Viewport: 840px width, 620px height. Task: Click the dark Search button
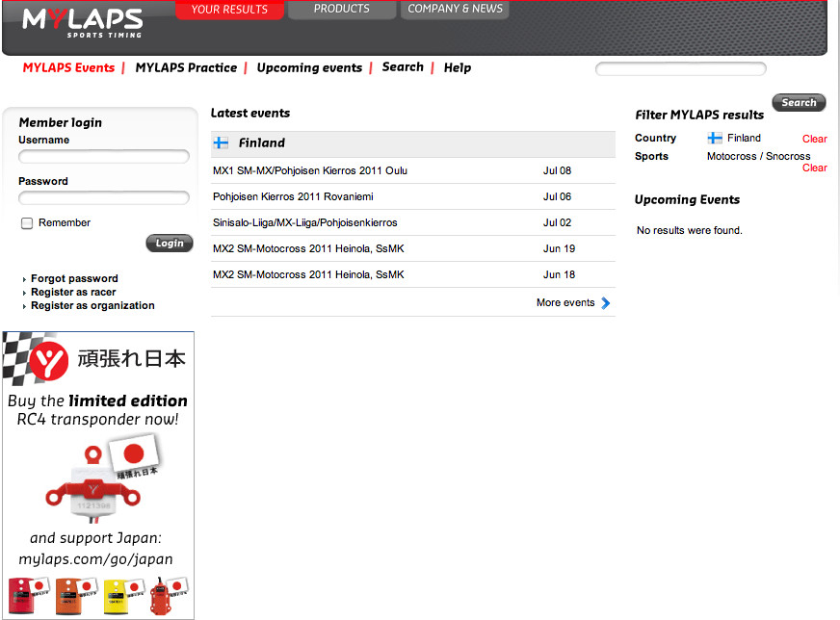point(799,102)
